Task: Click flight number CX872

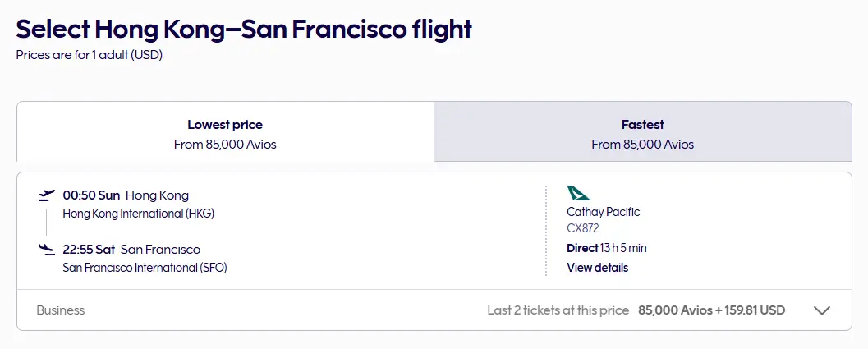Action: pos(583,228)
